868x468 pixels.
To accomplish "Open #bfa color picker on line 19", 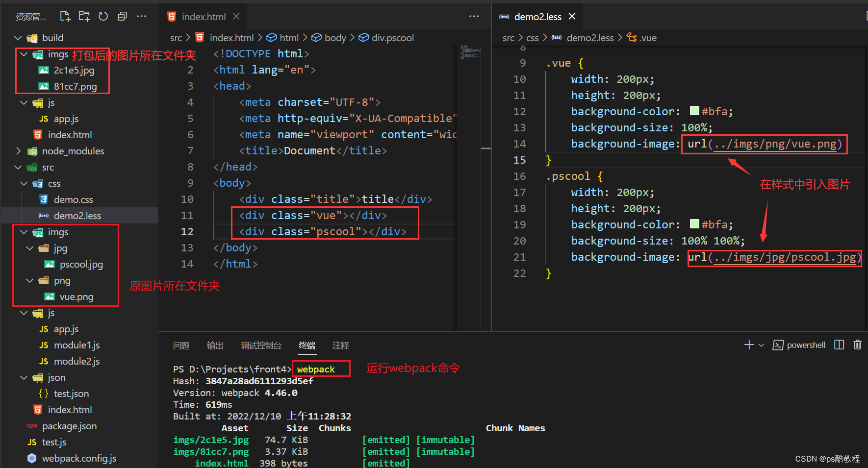I will tap(694, 223).
